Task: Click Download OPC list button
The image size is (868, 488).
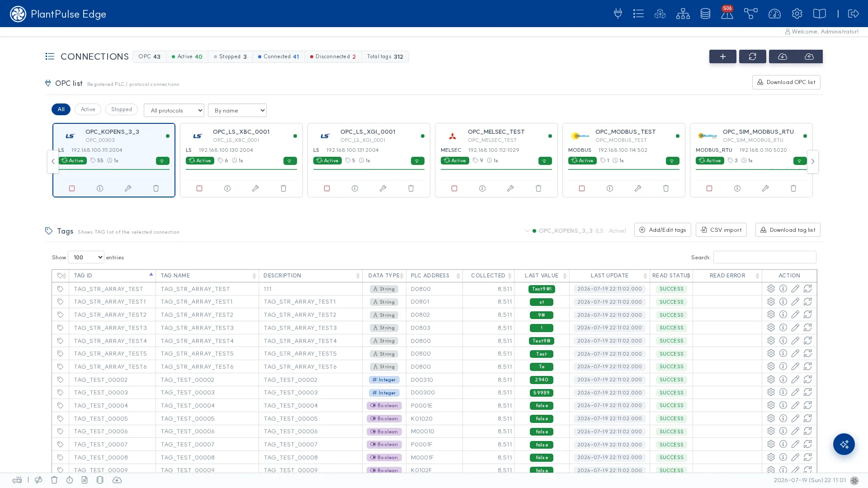Action: coord(786,82)
